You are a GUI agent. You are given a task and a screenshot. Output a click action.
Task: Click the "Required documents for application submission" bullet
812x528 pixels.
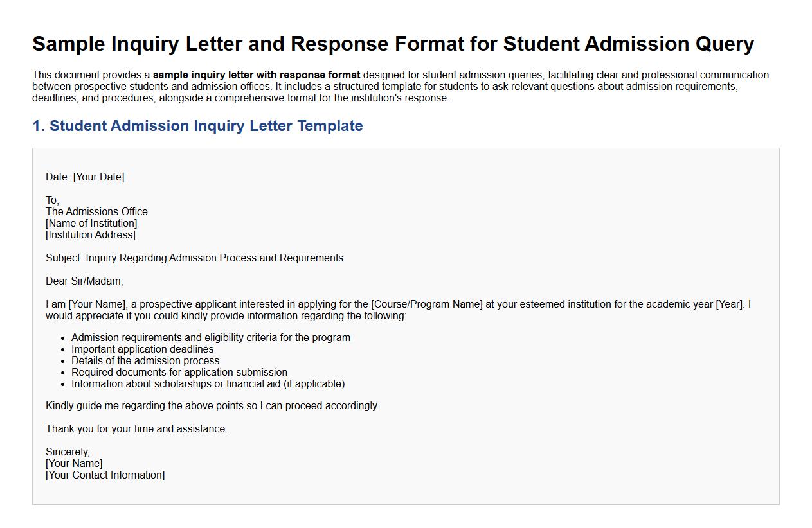click(x=179, y=373)
